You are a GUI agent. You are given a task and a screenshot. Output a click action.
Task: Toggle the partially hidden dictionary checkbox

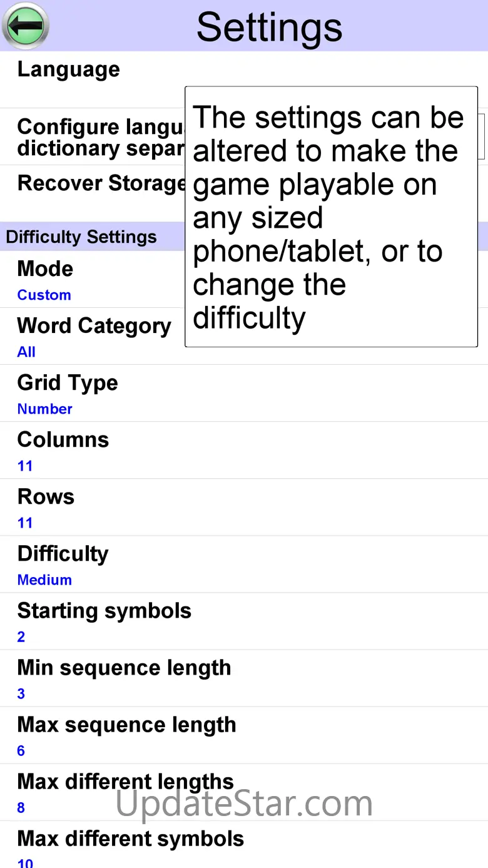[x=482, y=136]
